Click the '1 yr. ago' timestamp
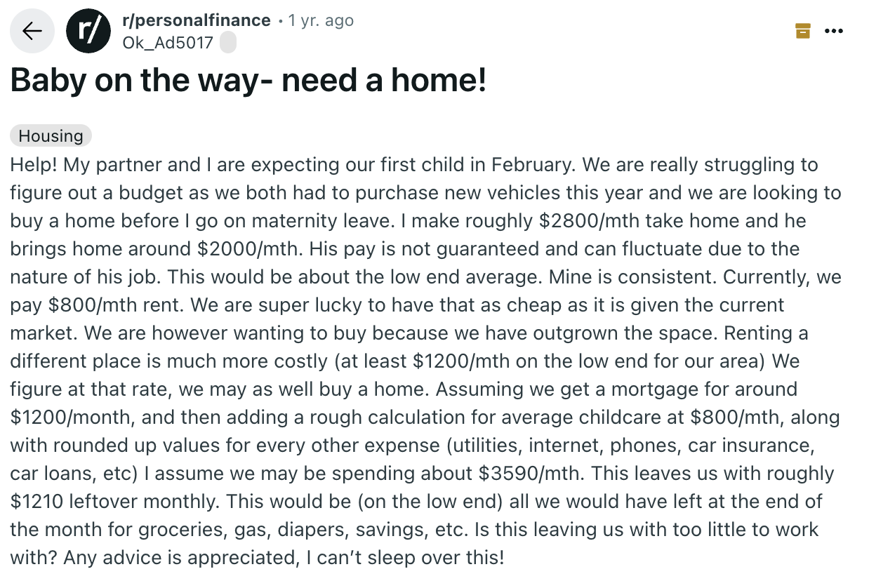 point(321,20)
